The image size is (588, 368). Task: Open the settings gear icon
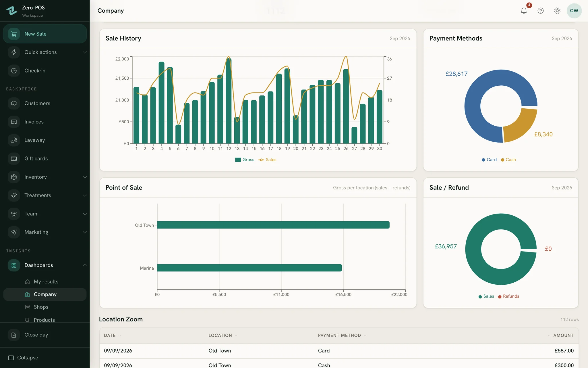click(x=557, y=11)
